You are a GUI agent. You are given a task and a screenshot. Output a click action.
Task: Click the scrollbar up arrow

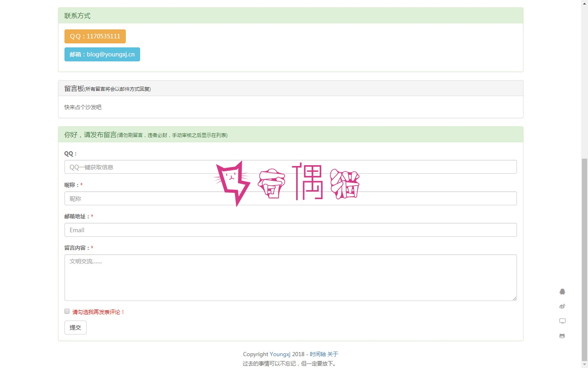click(x=585, y=3)
